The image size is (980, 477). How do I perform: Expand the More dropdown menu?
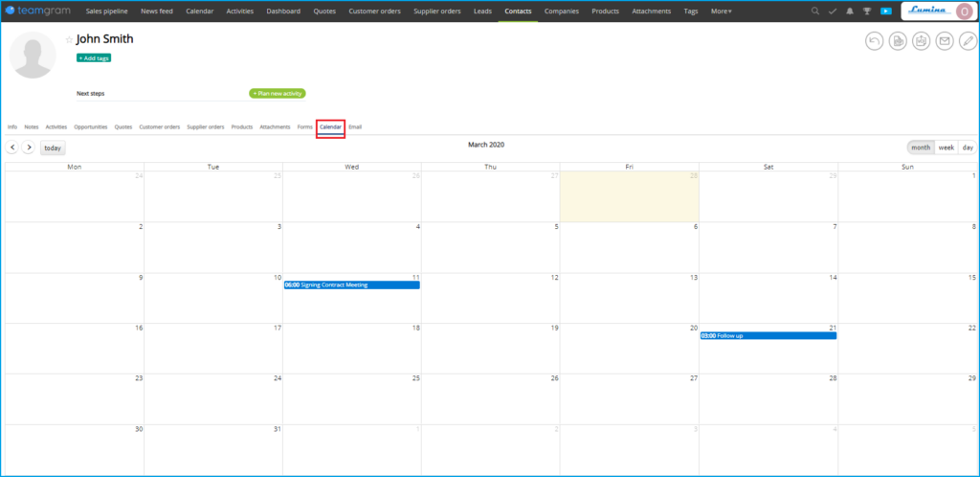pyautogui.click(x=722, y=11)
